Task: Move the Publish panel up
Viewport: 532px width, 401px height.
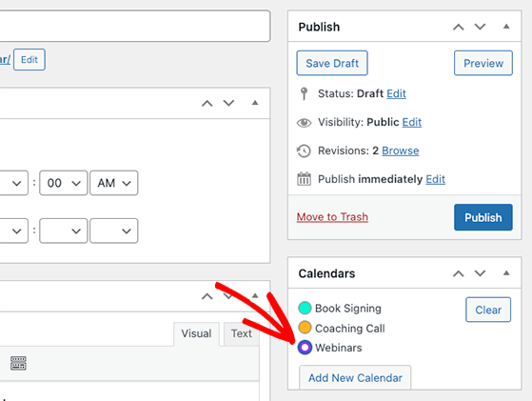Action: pos(459,27)
